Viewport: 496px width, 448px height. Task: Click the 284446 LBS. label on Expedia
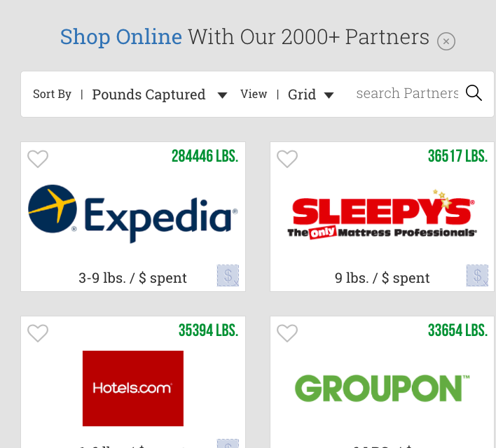pyautogui.click(x=205, y=156)
